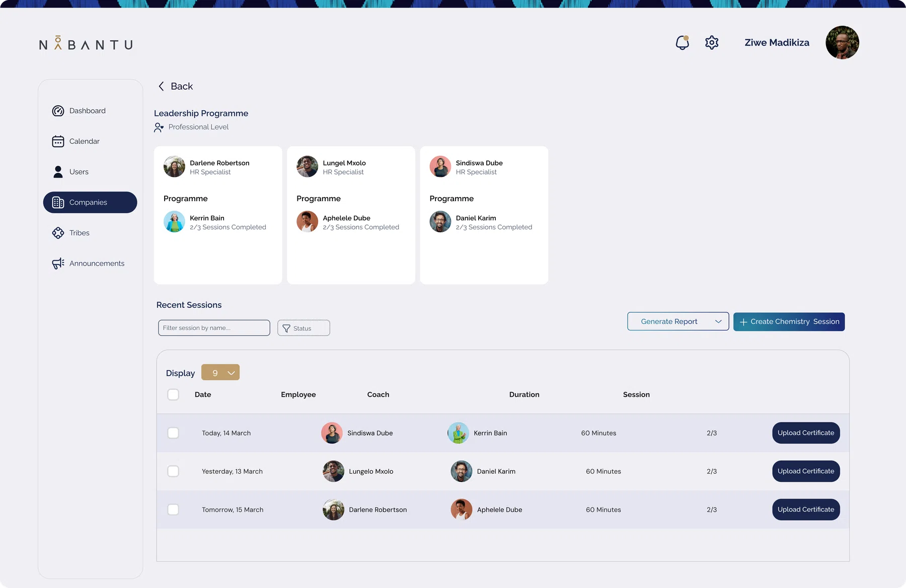This screenshot has width=906, height=588.
Task: Click the back chevron arrow
Action: click(x=161, y=86)
